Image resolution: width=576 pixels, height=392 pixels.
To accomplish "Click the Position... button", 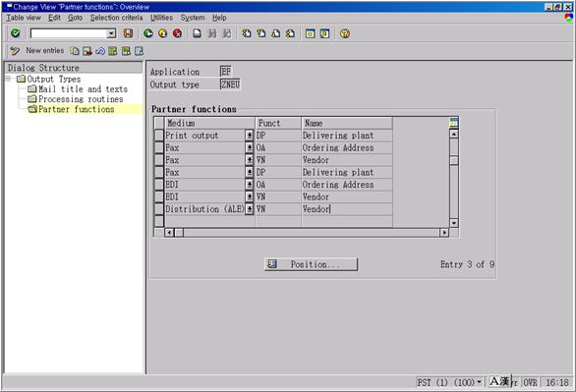I will click(311, 264).
